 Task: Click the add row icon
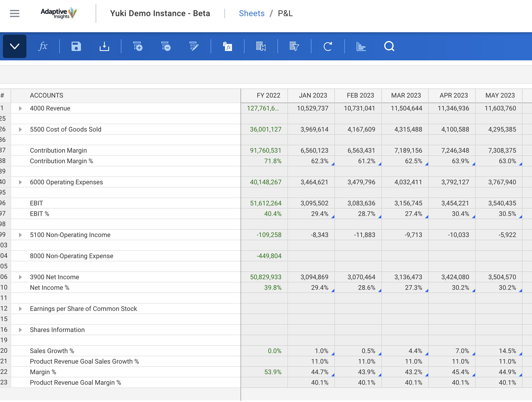(x=138, y=46)
